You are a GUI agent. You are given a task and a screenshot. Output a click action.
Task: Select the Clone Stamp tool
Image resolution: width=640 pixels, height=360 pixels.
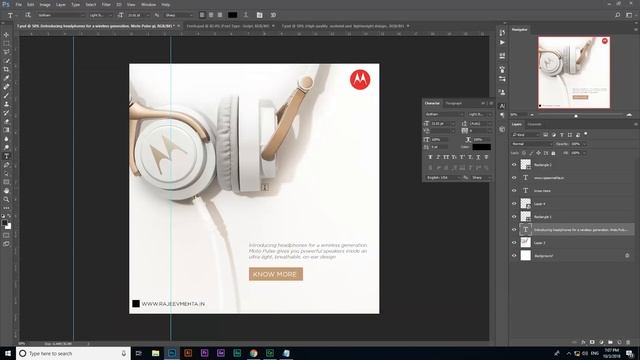click(6, 104)
